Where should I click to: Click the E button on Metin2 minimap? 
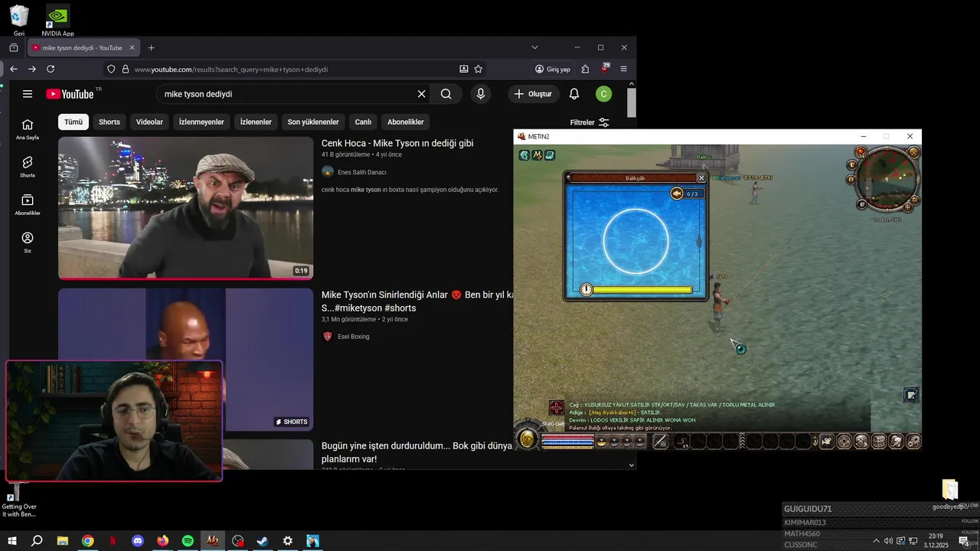852,165
